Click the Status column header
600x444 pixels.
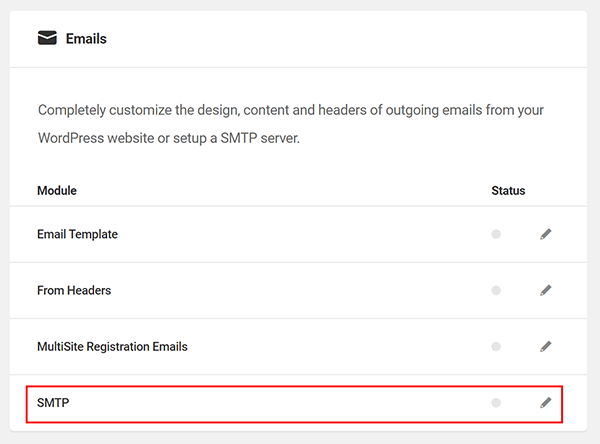pos(508,191)
